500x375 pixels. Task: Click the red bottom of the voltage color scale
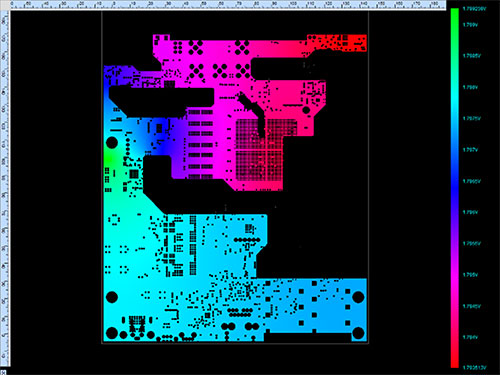[x=455, y=357]
